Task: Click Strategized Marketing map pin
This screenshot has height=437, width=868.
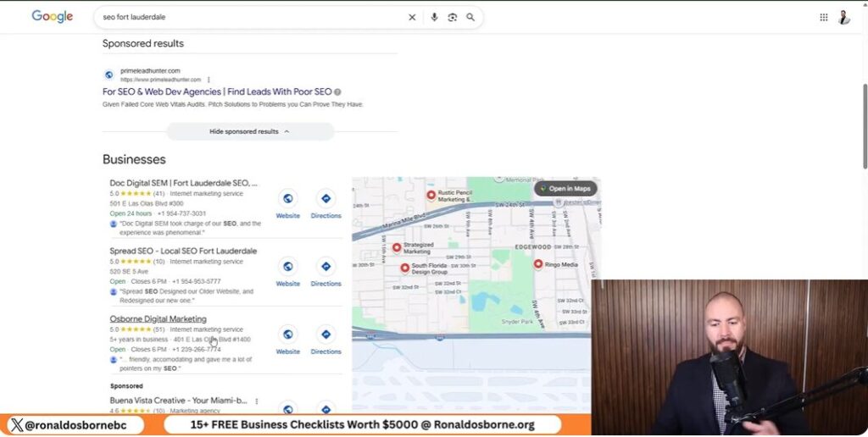Action: click(397, 248)
